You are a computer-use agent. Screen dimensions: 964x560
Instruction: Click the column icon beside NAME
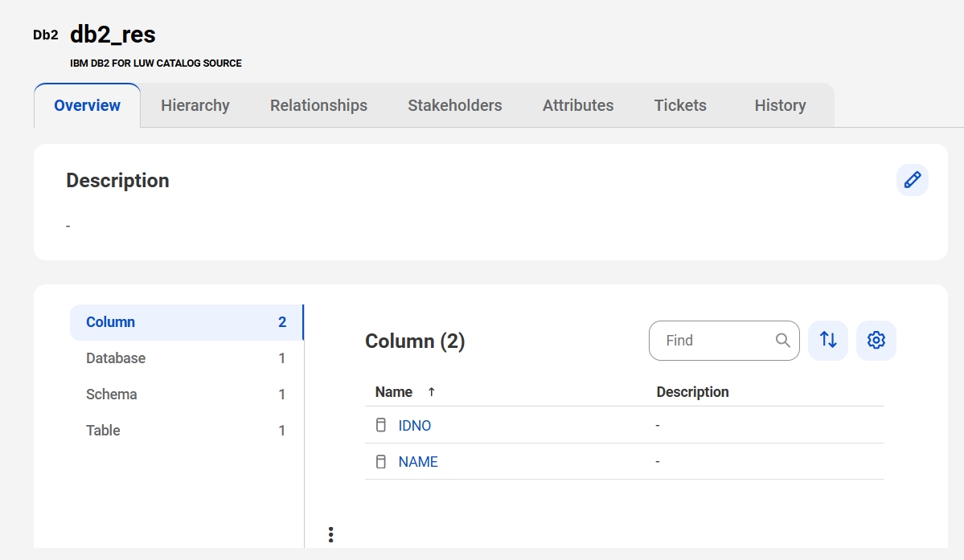point(381,462)
